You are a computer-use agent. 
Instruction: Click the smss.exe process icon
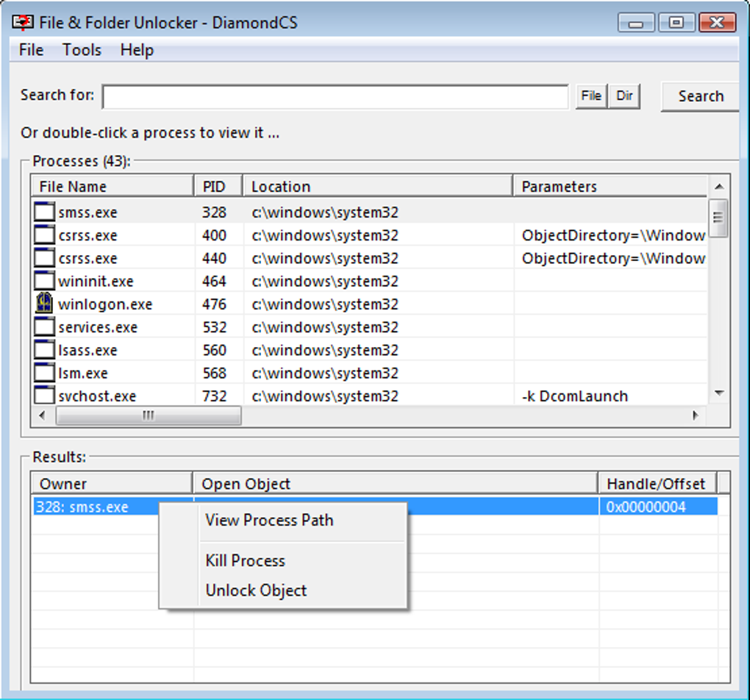tap(44, 212)
